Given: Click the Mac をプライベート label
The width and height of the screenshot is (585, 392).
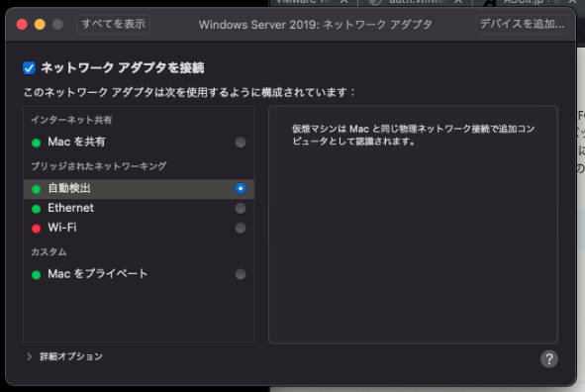Looking at the screenshot, I should point(98,274).
